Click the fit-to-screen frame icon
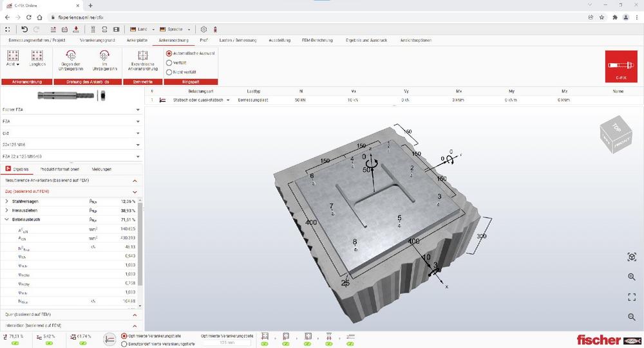Image resolution: width=644 pixels, height=348 pixels. tap(632, 297)
